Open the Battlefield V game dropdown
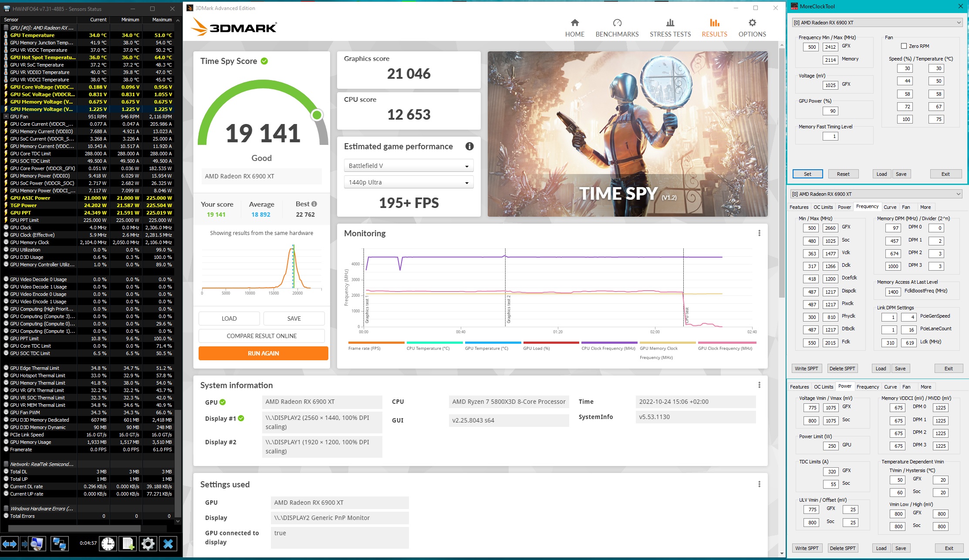 click(x=408, y=166)
